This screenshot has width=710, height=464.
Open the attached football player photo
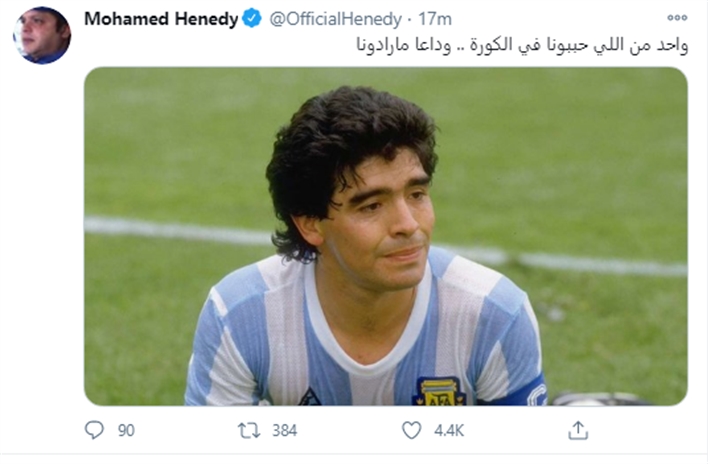(x=386, y=236)
